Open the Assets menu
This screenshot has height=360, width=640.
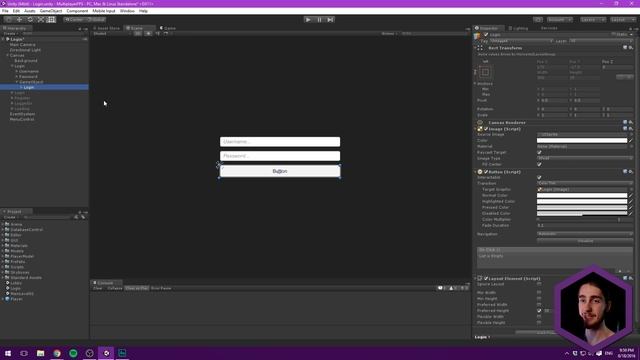(x=29, y=11)
